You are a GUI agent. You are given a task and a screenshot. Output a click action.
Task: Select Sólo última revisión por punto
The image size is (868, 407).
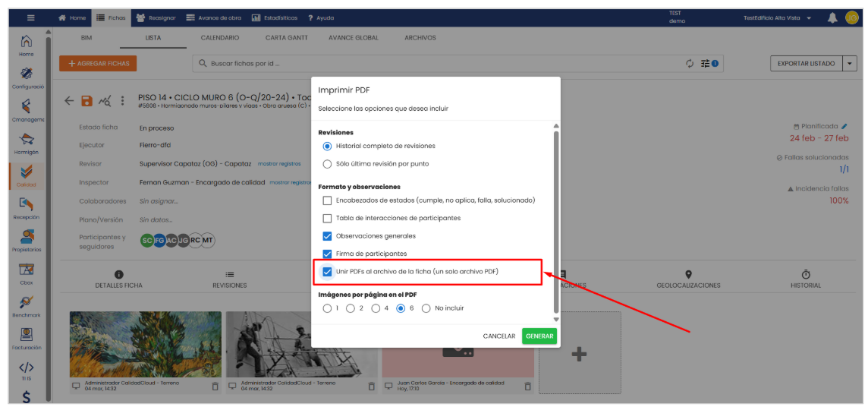(x=327, y=164)
